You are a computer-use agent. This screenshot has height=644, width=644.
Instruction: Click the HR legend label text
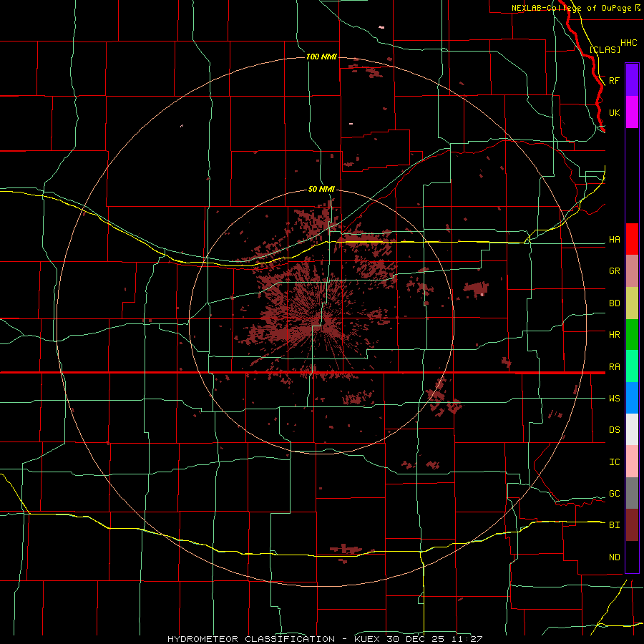pyautogui.click(x=615, y=335)
